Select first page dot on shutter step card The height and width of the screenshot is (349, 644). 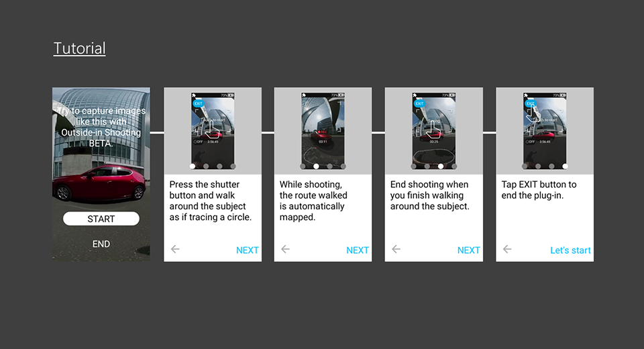coord(193,166)
